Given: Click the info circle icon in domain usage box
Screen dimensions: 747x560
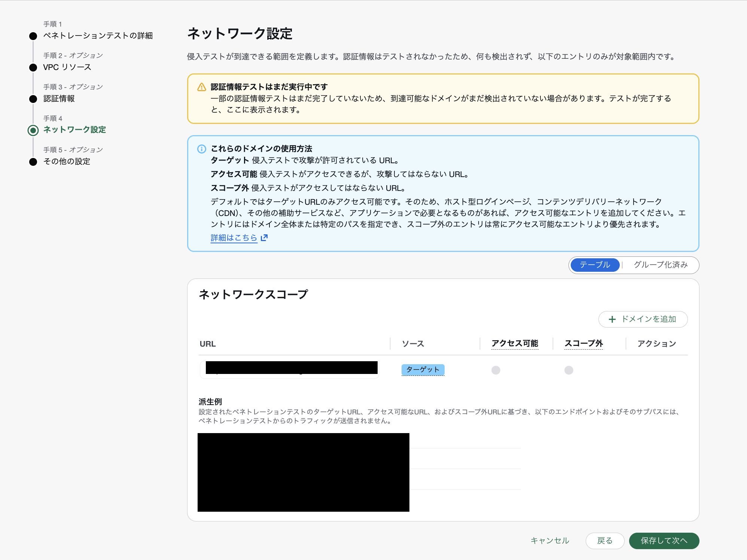Looking at the screenshot, I should [202, 149].
